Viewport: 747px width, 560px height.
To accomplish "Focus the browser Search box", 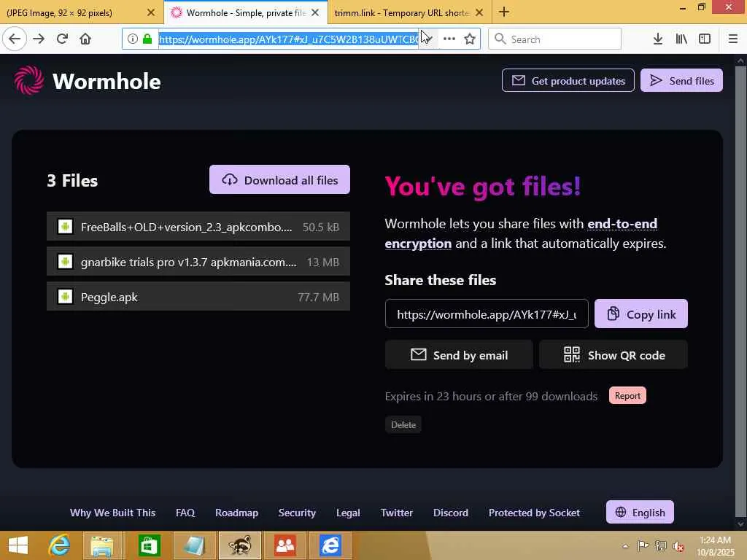I will click(555, 39).
